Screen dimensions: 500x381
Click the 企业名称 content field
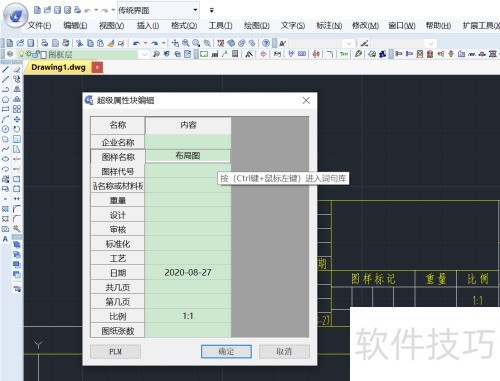point(188,142)
